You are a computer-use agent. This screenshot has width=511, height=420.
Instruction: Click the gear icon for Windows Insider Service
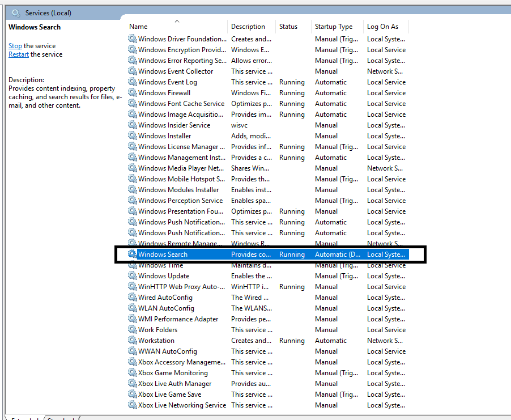tap(133, 125)
